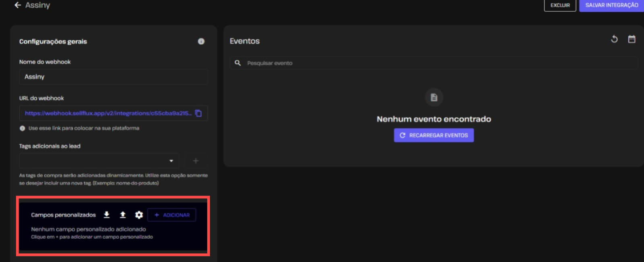This screenshot has height=262, width=644.
Task: Click RECARREGAR EVENTOS button
Action: [x=434, y=135]
